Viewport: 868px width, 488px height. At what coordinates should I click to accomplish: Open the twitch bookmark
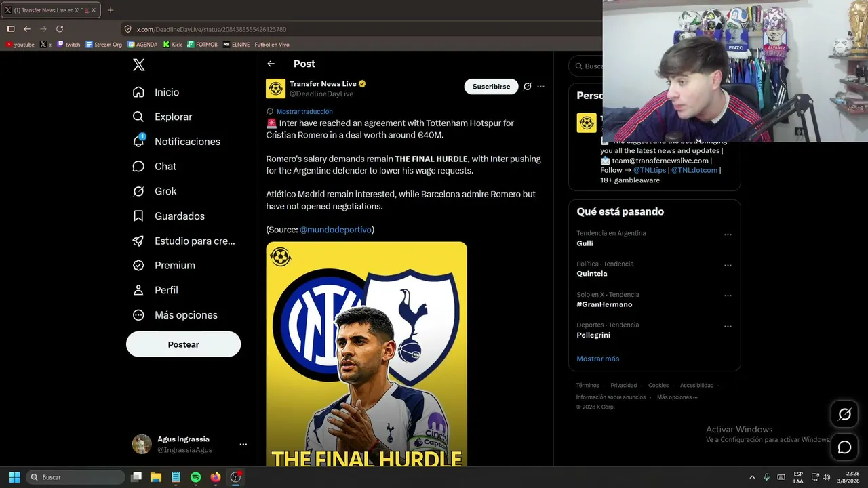tap(68, 45)
